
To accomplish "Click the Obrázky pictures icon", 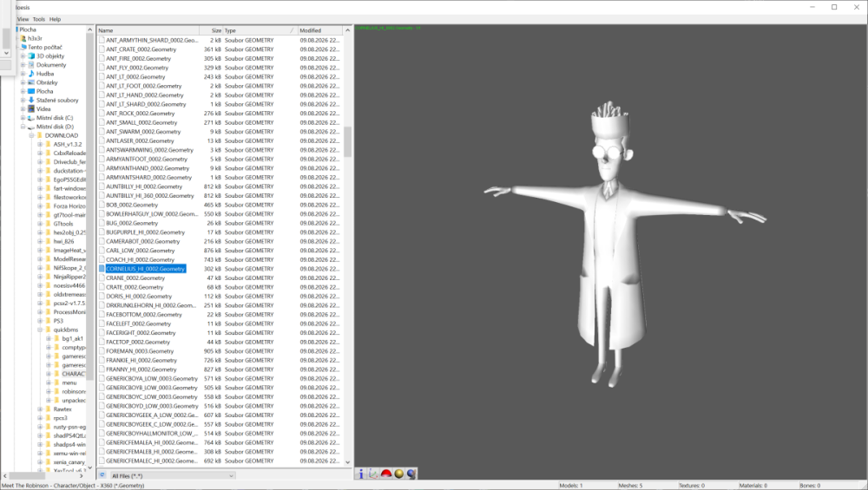I will [31, 82].
